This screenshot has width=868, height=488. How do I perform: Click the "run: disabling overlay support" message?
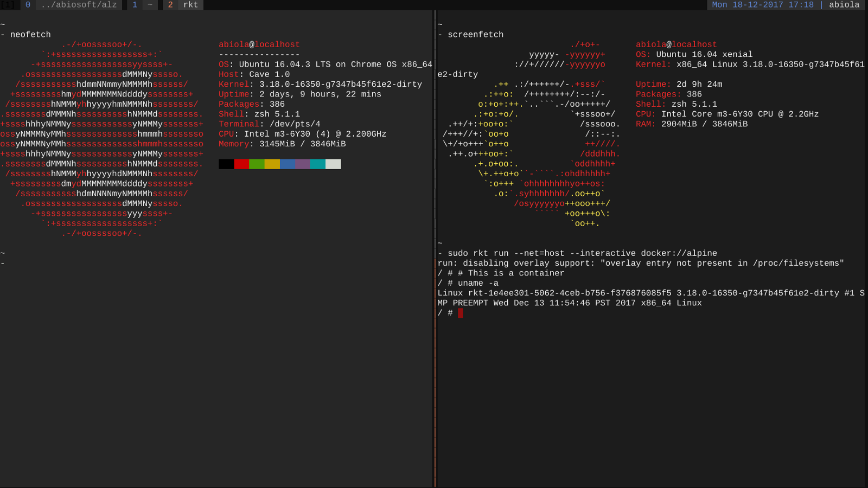(x=641, y=264)
